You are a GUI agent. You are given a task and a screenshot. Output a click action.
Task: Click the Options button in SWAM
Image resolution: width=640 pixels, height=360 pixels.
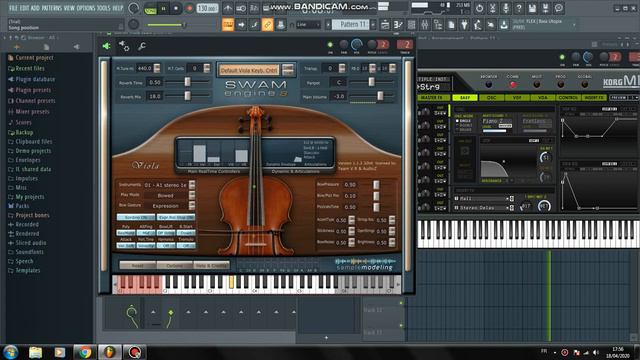click(x=175, y=265)
